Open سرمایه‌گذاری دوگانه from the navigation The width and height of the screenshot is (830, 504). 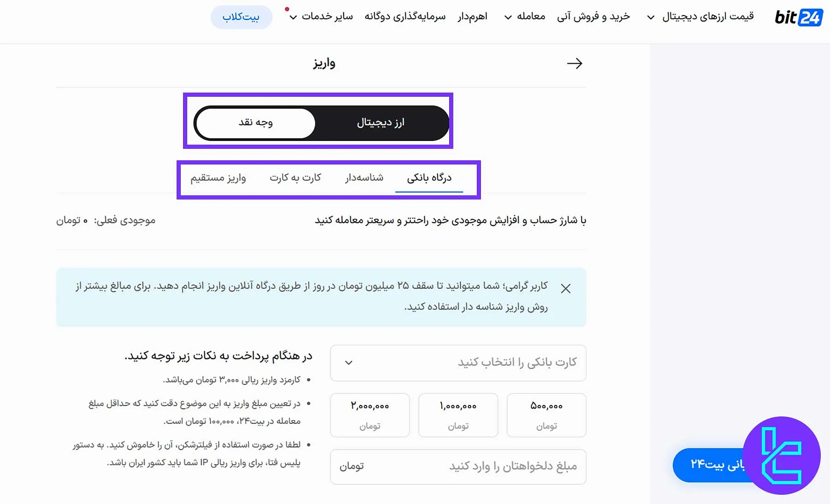405,17
